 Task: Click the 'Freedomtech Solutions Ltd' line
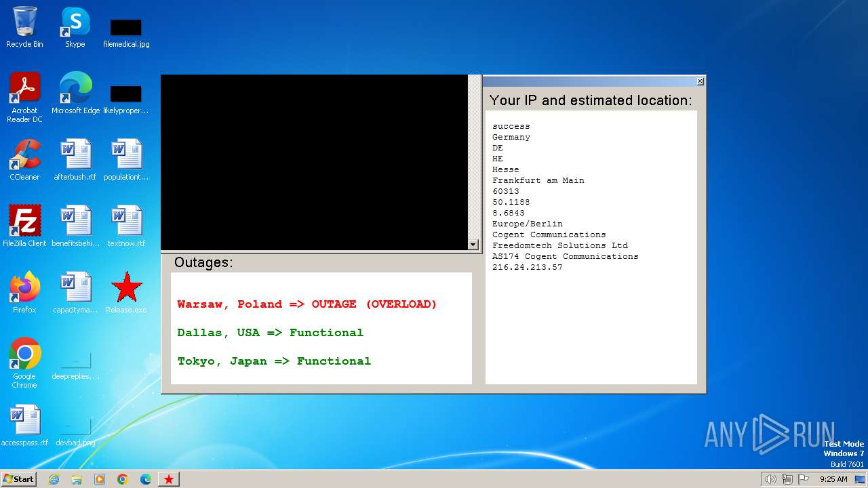coord(560,245)
